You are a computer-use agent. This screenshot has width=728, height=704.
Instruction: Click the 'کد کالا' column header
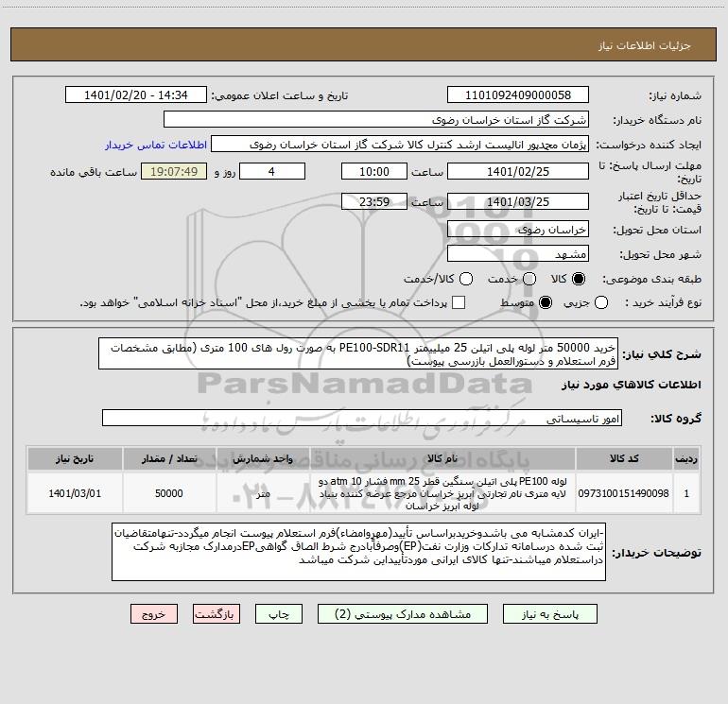624,458
